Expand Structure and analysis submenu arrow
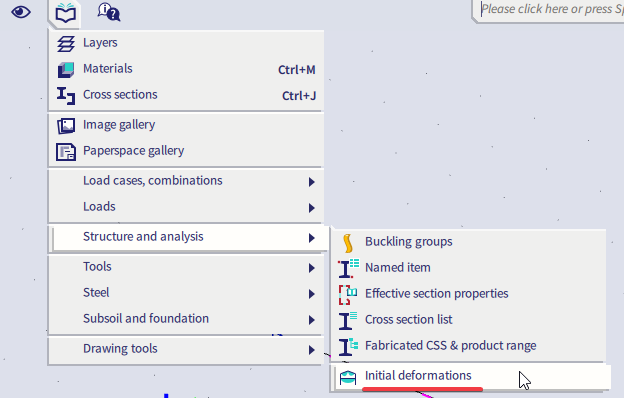The width and height of the screenshot is (624, 398). click(x=312, y=238)
